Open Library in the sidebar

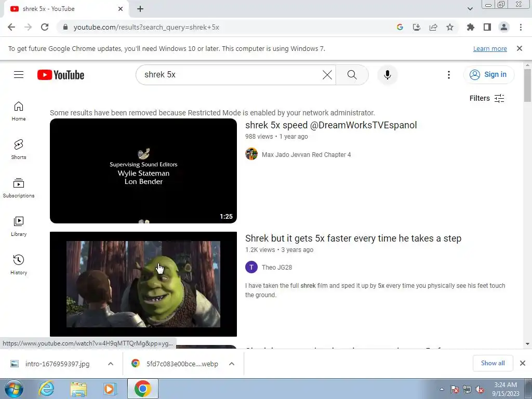point(19,227)
